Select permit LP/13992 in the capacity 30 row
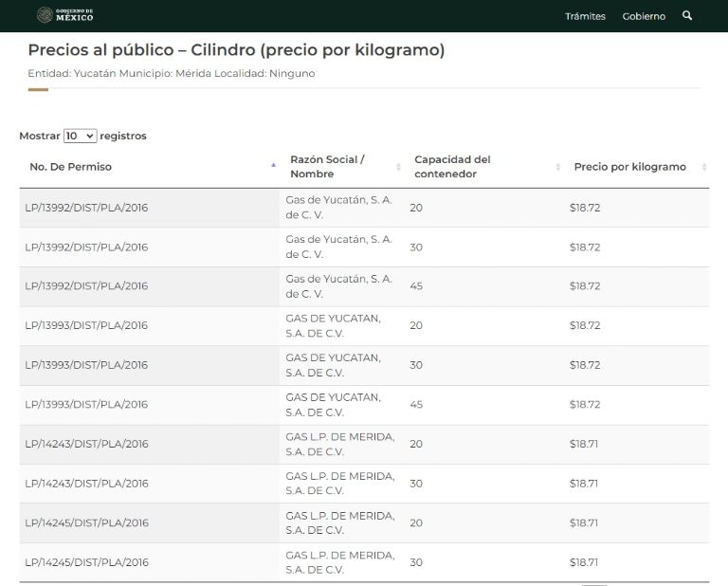This screenshot has width=728, height=586. click(x=86, y=247)
